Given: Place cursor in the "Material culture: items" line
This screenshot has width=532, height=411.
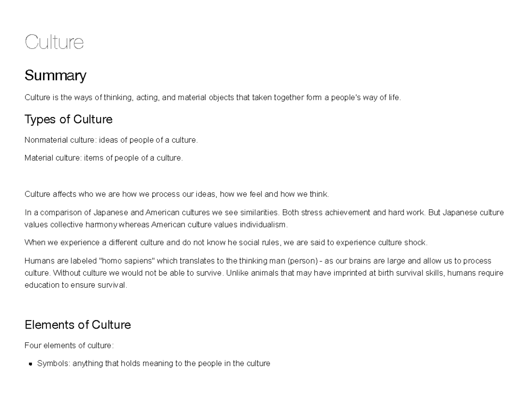Looking at the screenshot, I should [103, 158].
